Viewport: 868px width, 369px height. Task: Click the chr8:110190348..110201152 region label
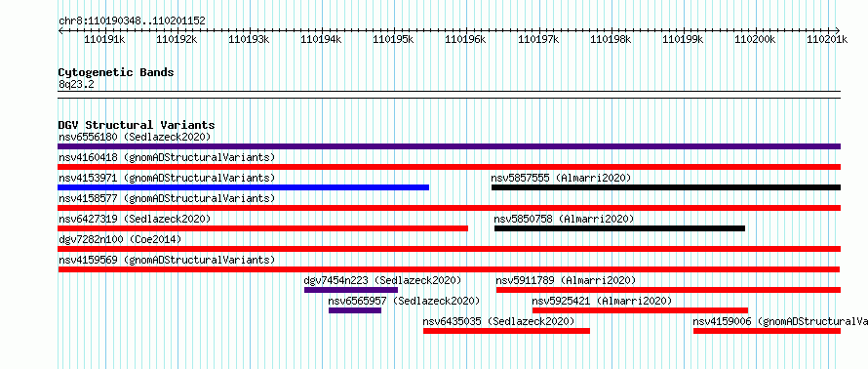point(132,21)
